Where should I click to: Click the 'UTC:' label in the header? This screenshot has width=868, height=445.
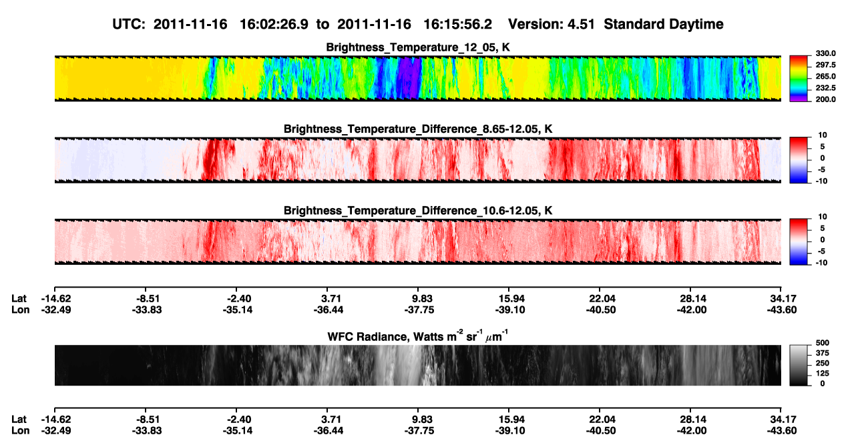pos(129,25)
